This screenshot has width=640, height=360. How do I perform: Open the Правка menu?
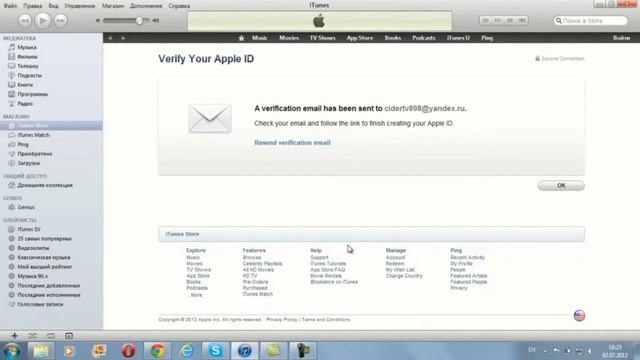point(32,6)
